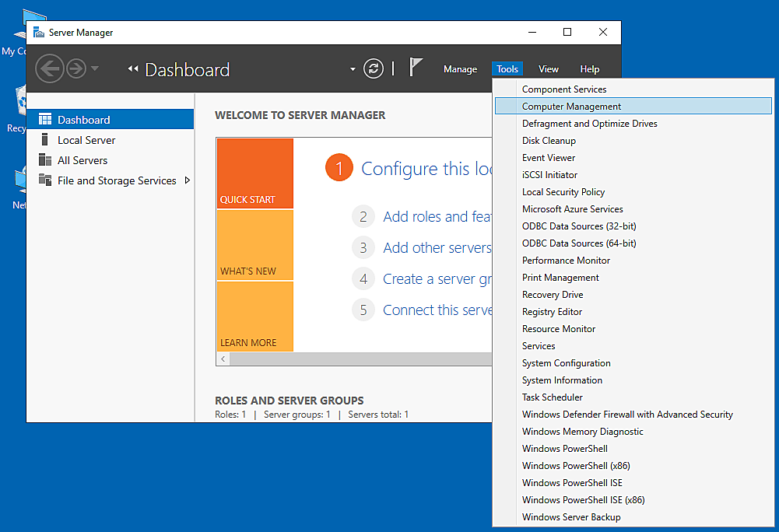The image size is (779, 532).
Task: Click the All Servers icon
Action: click(45, 160)
